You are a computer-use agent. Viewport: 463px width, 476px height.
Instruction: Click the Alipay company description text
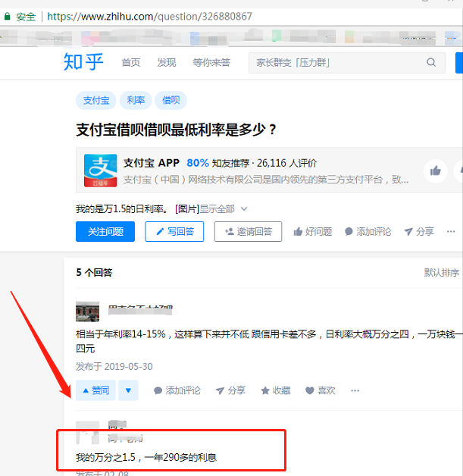point(266,180)
